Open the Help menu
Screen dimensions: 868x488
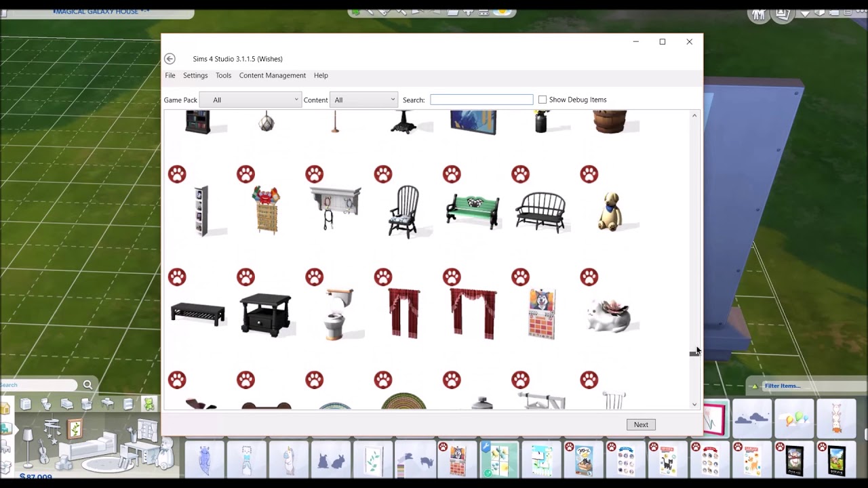[x=321, y=75]
